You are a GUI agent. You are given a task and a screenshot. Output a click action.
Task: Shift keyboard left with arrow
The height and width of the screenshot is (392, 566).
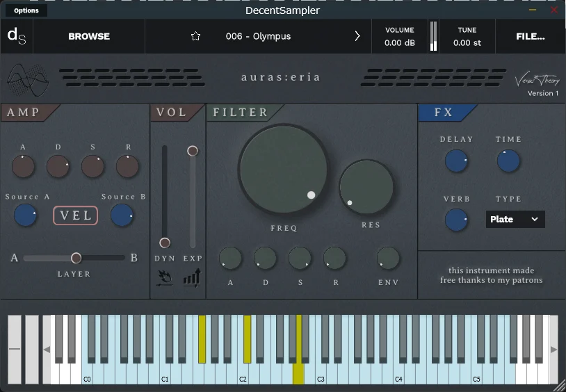47,350
